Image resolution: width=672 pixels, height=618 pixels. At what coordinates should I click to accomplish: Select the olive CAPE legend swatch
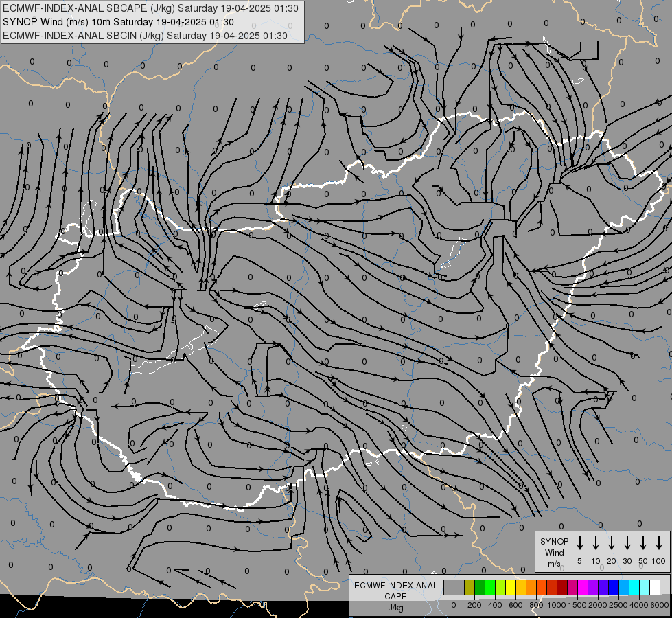[470, 587]
